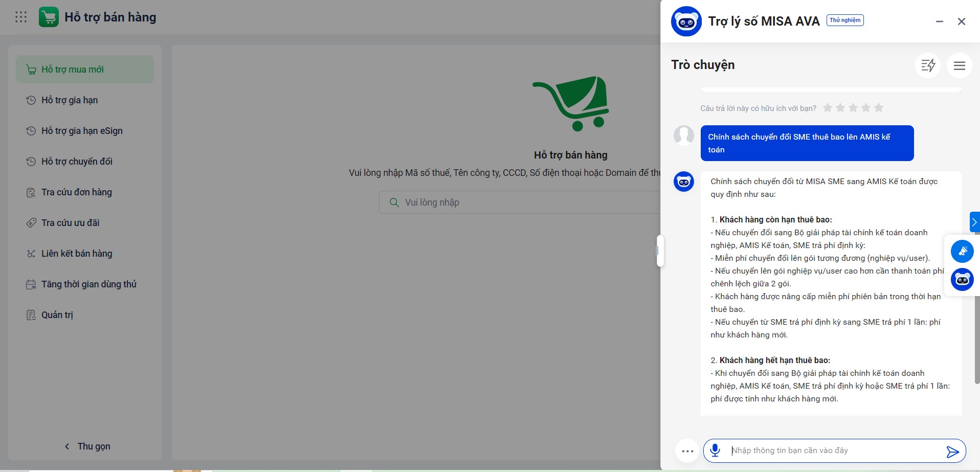Screen dimensions: 980x472
Task: Open the three-dots more options button
Action: [x=687, y=451]
